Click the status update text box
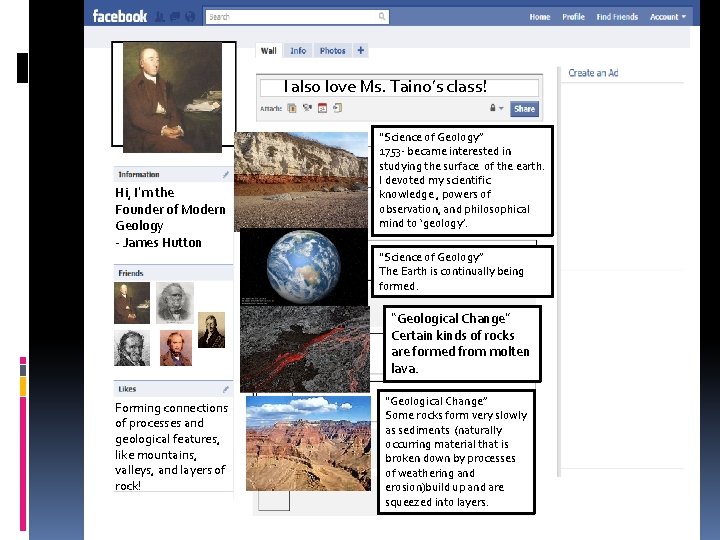Image resolution: width=720 pixels, height=540 pixels. pyautogui.click(x=399, y=87)
